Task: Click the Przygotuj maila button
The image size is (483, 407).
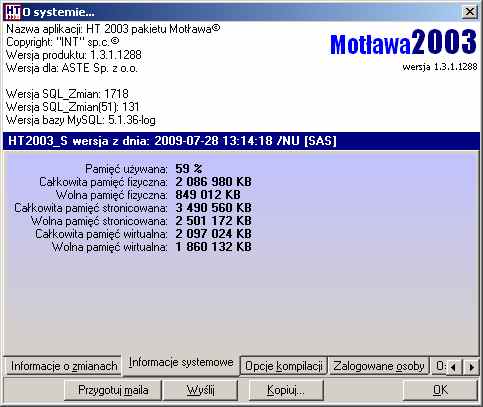Action: 113,390
